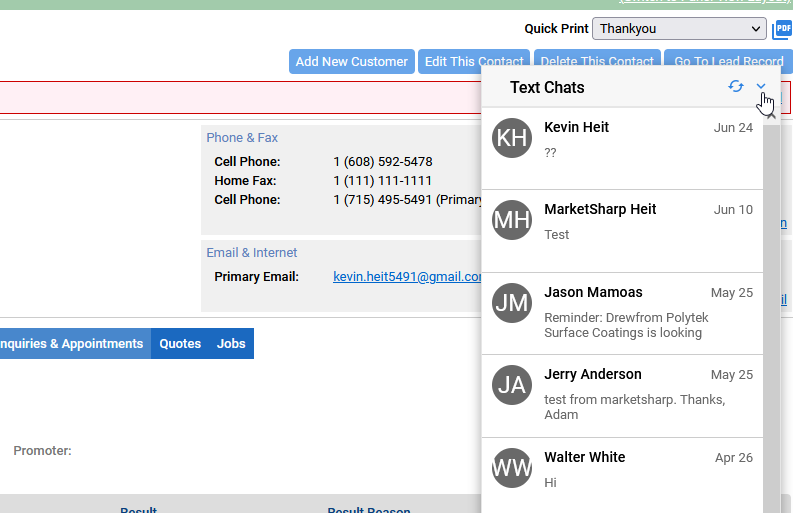Click Add New Customer button
Viewport: 793px width, 513px height.
click(x=352, y=62)
